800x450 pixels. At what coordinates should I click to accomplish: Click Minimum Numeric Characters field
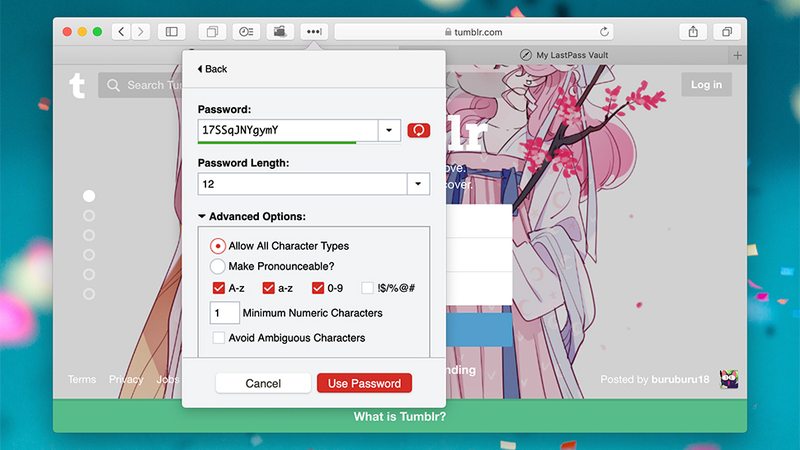(x=224, y=313)
